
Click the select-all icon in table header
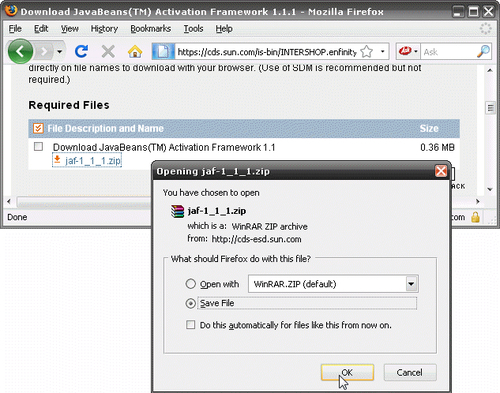[x=38, y=128]
